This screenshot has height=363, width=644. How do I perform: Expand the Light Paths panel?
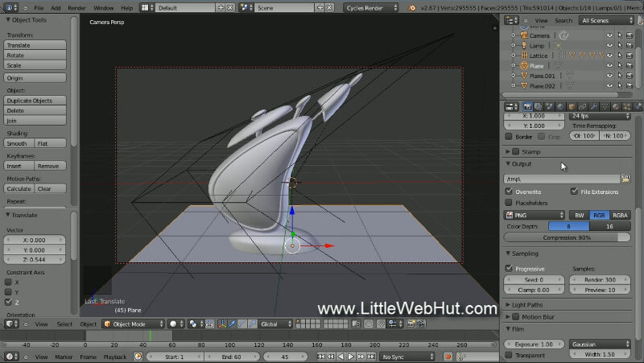pos(508,305)
